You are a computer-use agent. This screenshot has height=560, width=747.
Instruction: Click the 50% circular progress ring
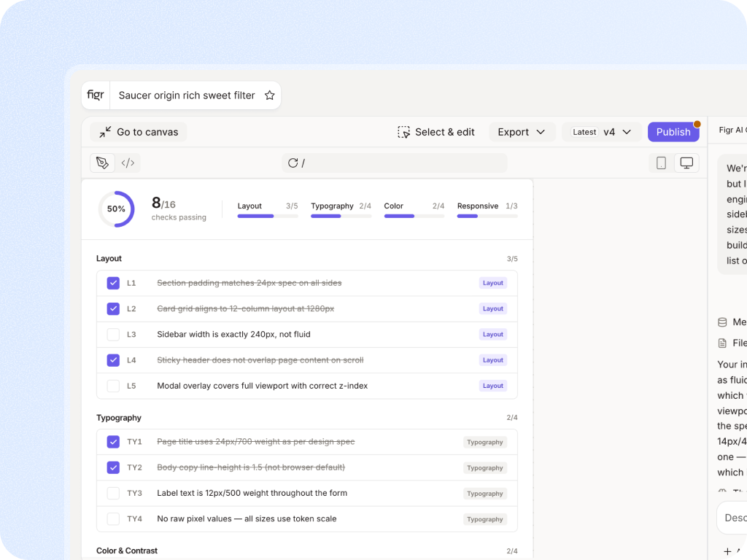(x=116, y=209)
